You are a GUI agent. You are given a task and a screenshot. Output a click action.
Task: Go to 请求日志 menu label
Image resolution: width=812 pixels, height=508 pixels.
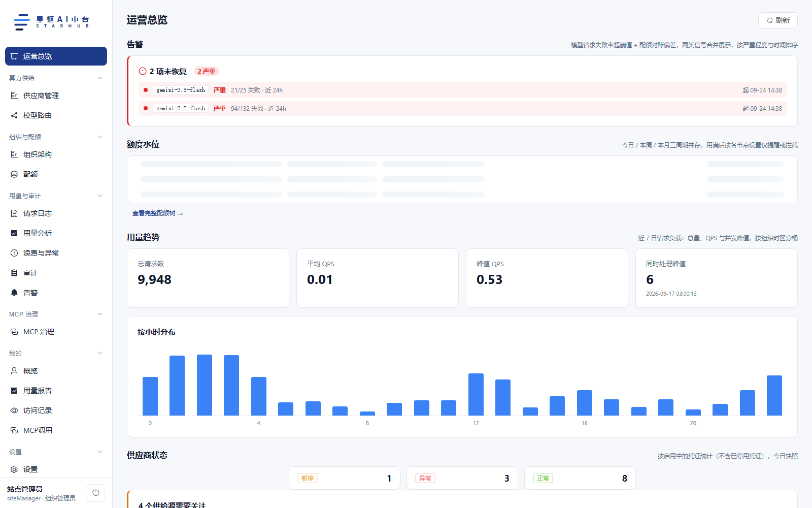[x=38, y=213]
